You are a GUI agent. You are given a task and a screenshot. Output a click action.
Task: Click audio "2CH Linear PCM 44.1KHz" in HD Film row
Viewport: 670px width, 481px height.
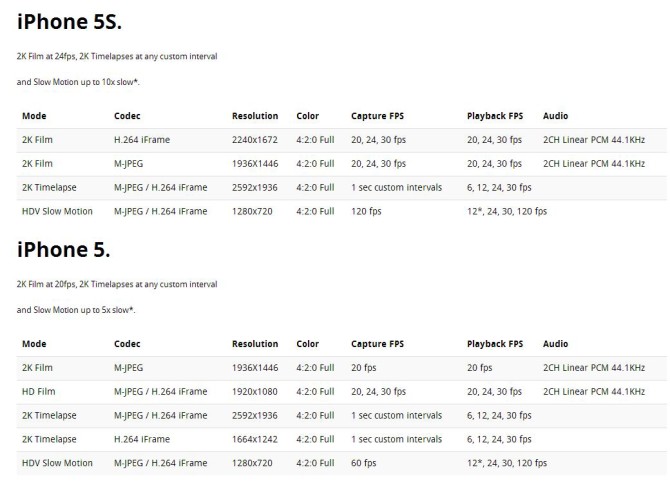point(594,392)
